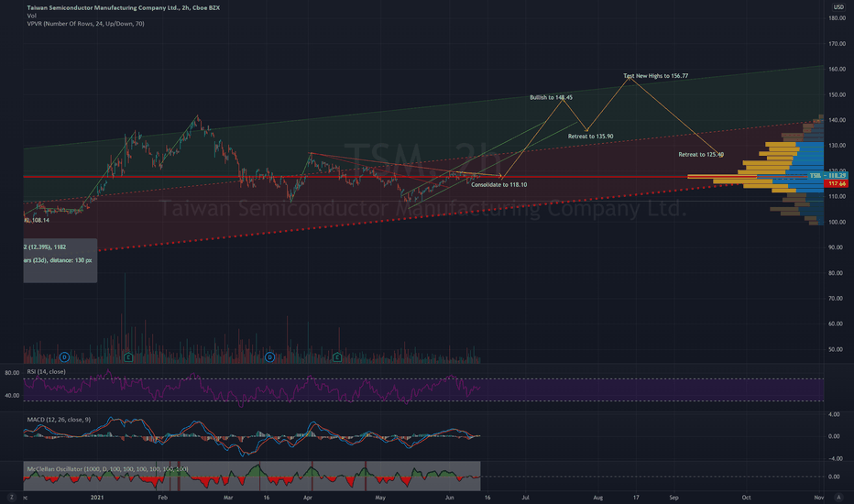Click the Jun label on time axis
854x504 pixels.
(x=449, y=498)
